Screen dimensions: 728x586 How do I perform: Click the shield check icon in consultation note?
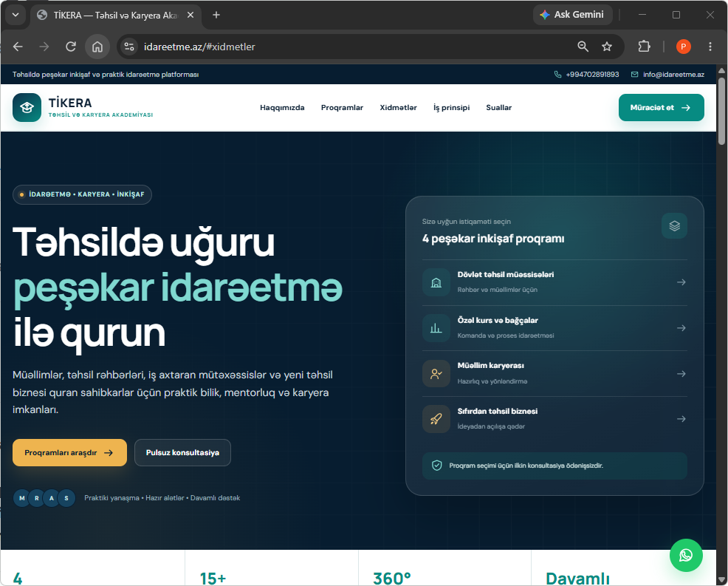tap(437, 466)
